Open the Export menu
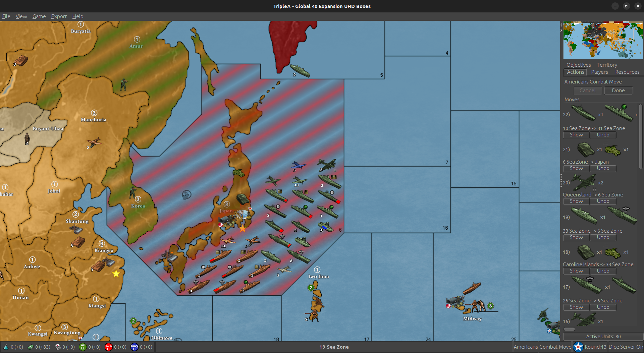The width and height of the screenshot is (644, 353). click(x=59, y=16)
